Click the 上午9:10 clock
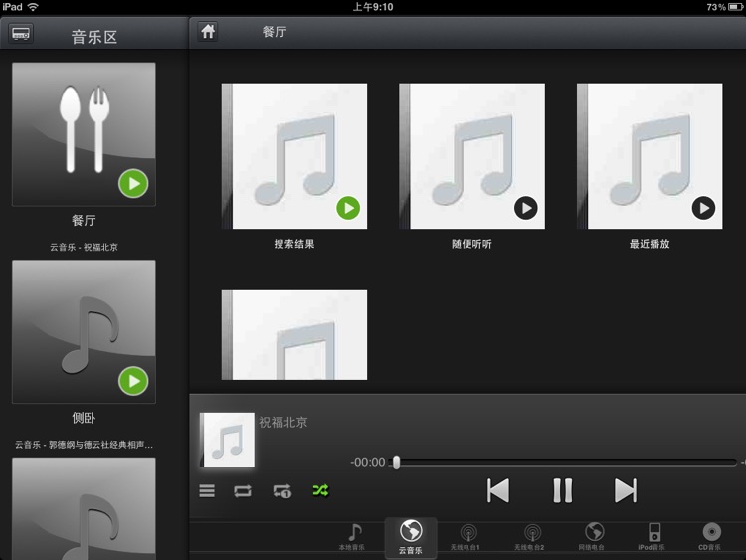This screenshot has height=560, width=746. (373, 7)
